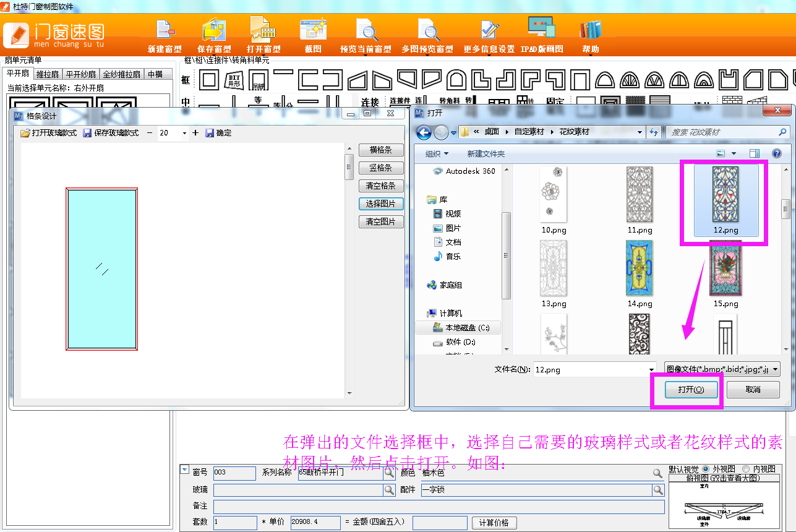
Task: Click the 清空图片 button
Action: 381,221
